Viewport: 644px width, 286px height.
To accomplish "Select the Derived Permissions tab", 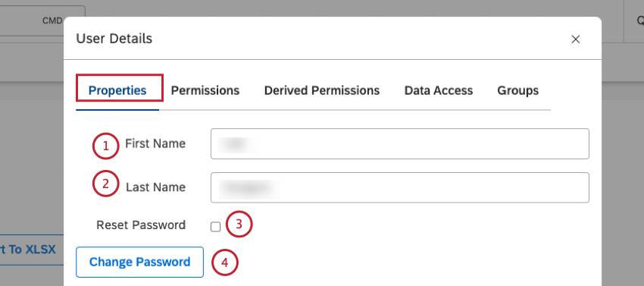I will 321,90.
